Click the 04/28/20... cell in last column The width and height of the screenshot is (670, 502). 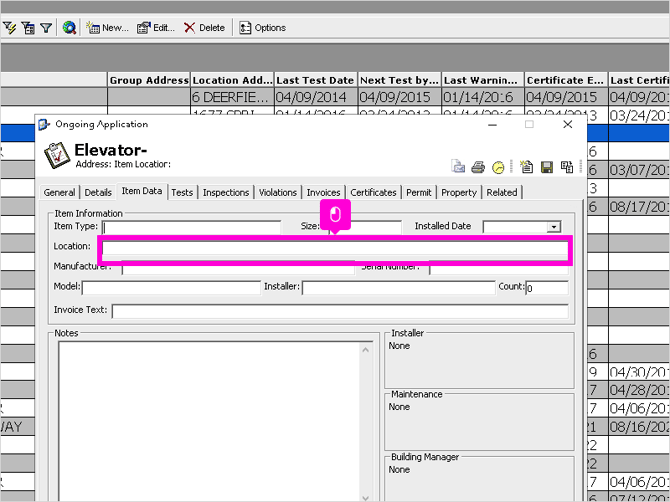coord(639,390)
